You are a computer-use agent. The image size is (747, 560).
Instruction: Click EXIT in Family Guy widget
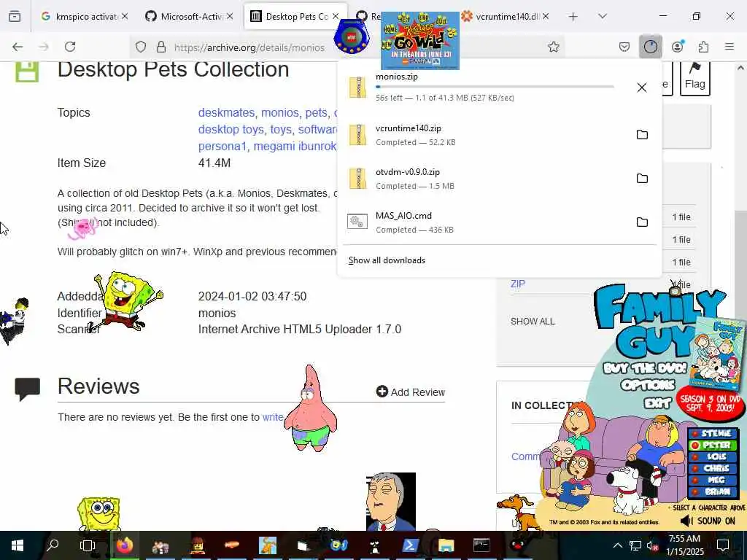click(657, 404)
